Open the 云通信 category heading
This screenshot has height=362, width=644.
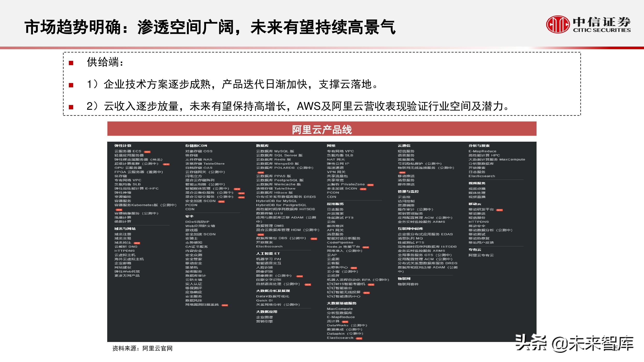point(404,146)
